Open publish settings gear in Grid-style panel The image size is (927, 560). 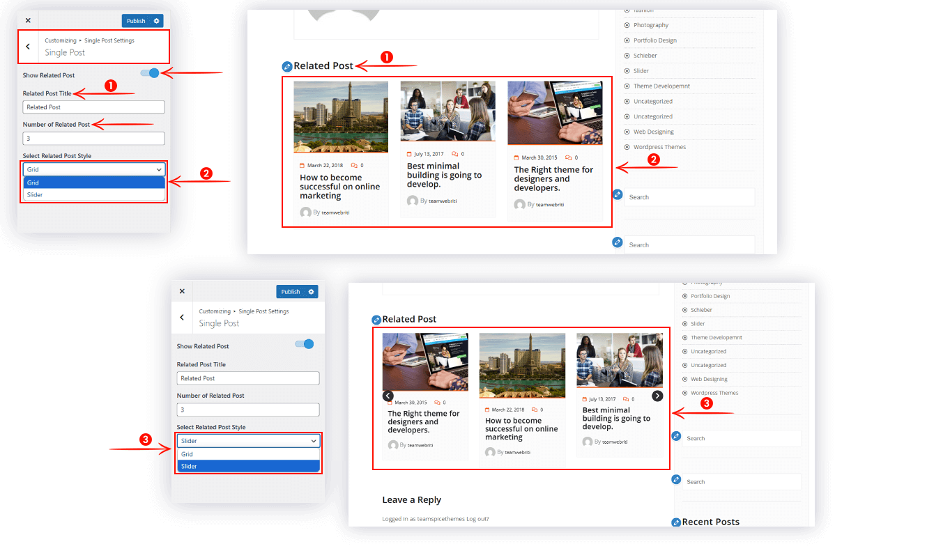point(157,21)
